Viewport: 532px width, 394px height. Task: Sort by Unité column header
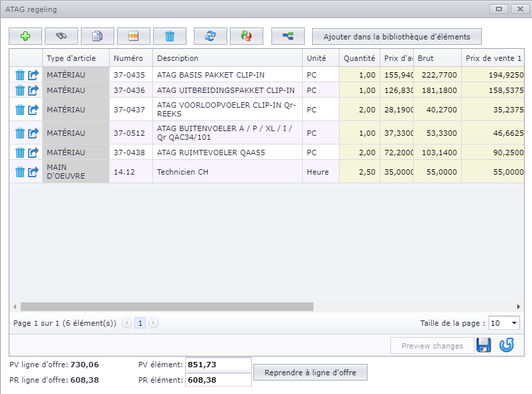coord(321,58)
